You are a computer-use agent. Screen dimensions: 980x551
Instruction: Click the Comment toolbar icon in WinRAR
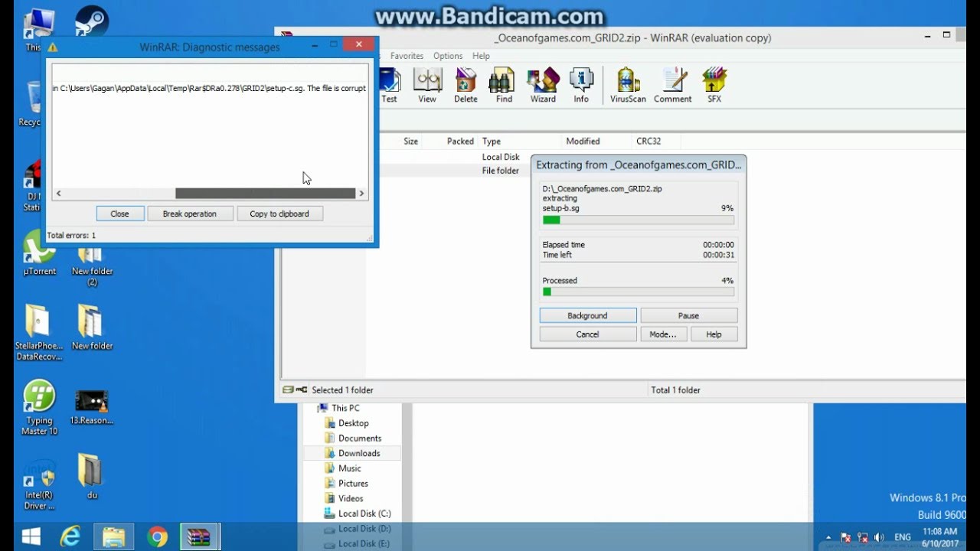672,85
